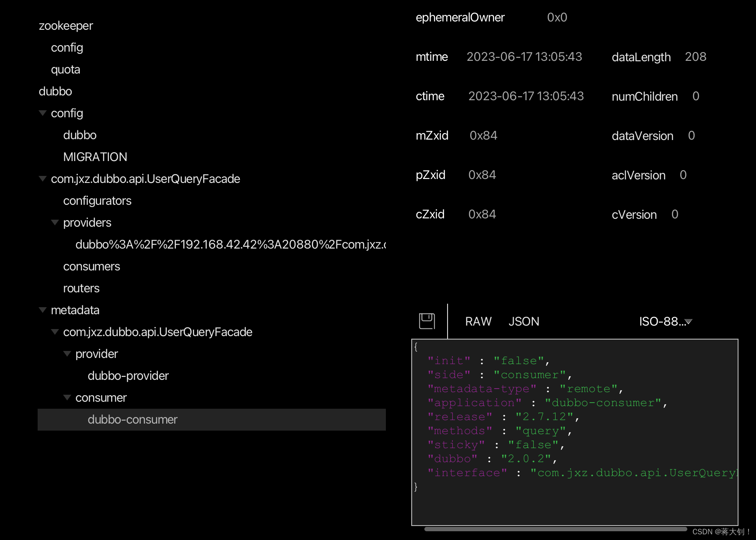Collapse the provider node under metadata
The height and width of the screenshot is (540, 756).
(x=67, y=354)
